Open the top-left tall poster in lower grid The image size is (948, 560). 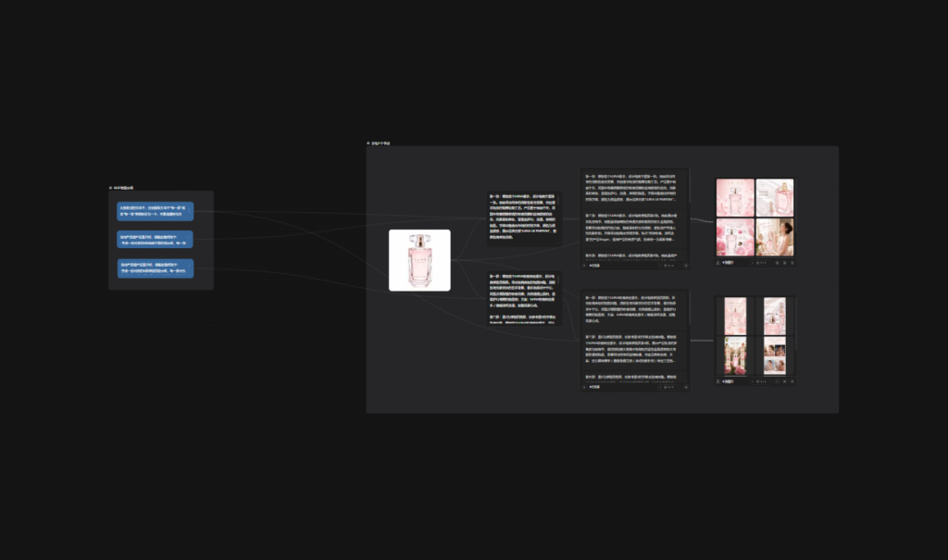[735, 316]
